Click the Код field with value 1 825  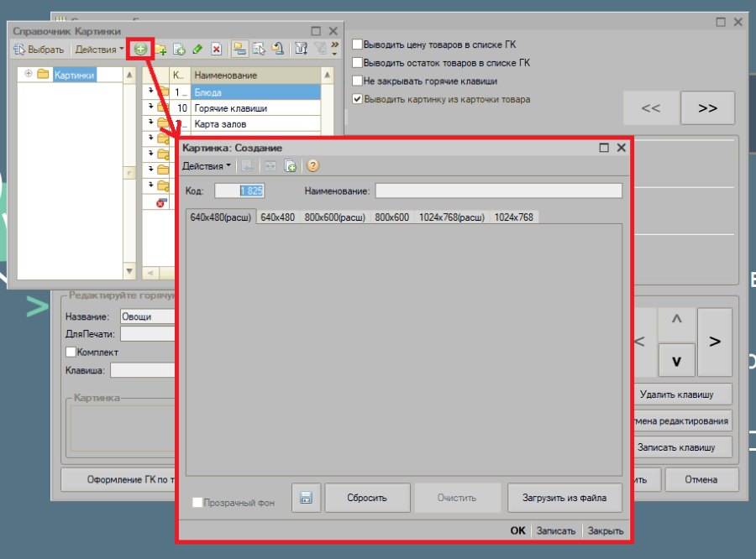point(239,191)
